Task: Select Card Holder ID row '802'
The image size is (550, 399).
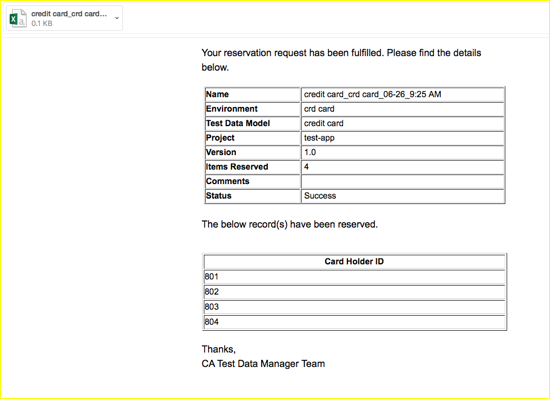Action: pos(354,292)
